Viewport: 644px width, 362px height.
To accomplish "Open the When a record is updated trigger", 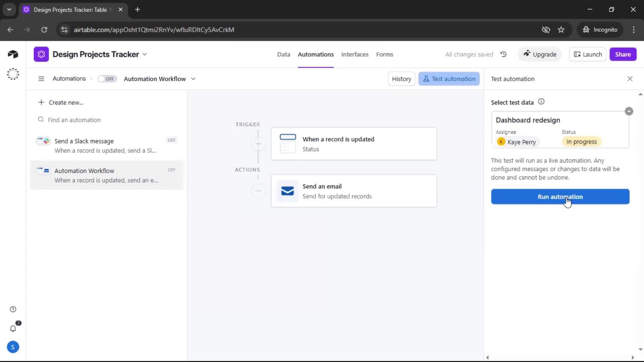I will tap(354, 144).
